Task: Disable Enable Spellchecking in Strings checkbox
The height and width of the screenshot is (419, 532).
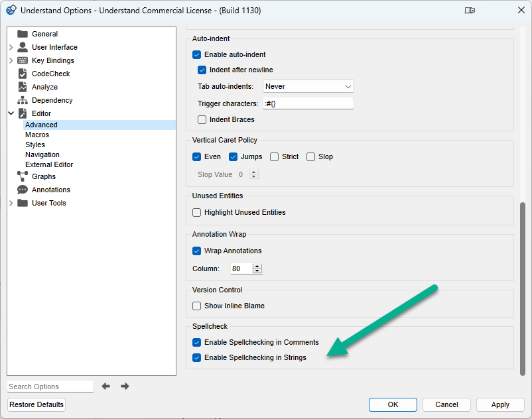Action: (197, 358)
